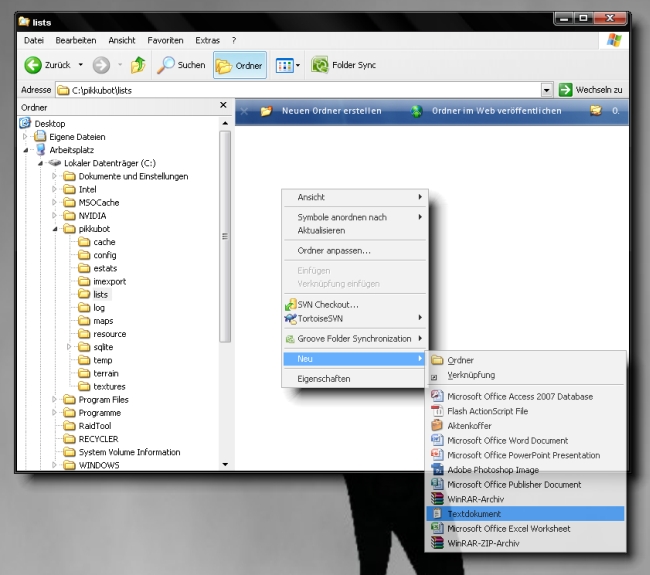Open the Favoriten menu
The image size is (650, 575).
click(x=165, y=40)
